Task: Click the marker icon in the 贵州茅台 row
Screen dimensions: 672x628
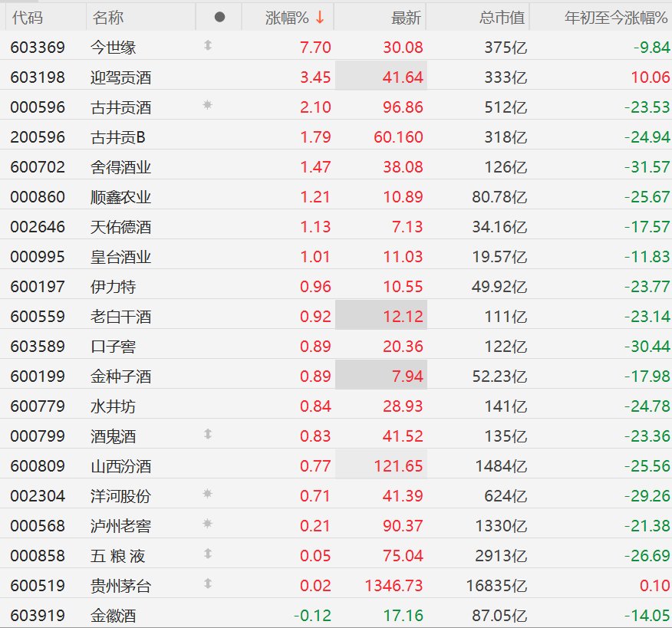Action: click(208, 584)
